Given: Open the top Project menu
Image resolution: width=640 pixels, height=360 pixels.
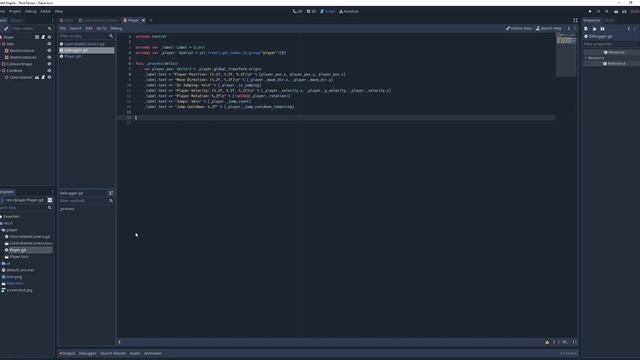Looking at the screenshot, I should (x=15, y=11).
